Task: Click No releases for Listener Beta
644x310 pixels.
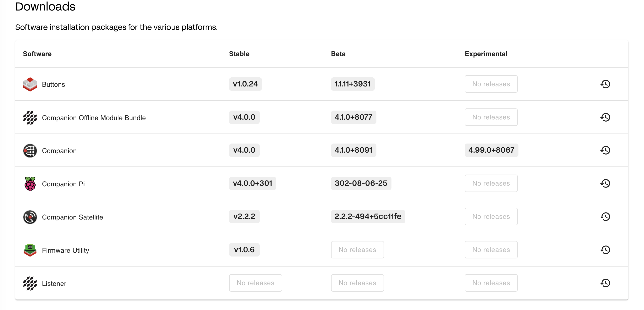Action: tap(357, 283)
